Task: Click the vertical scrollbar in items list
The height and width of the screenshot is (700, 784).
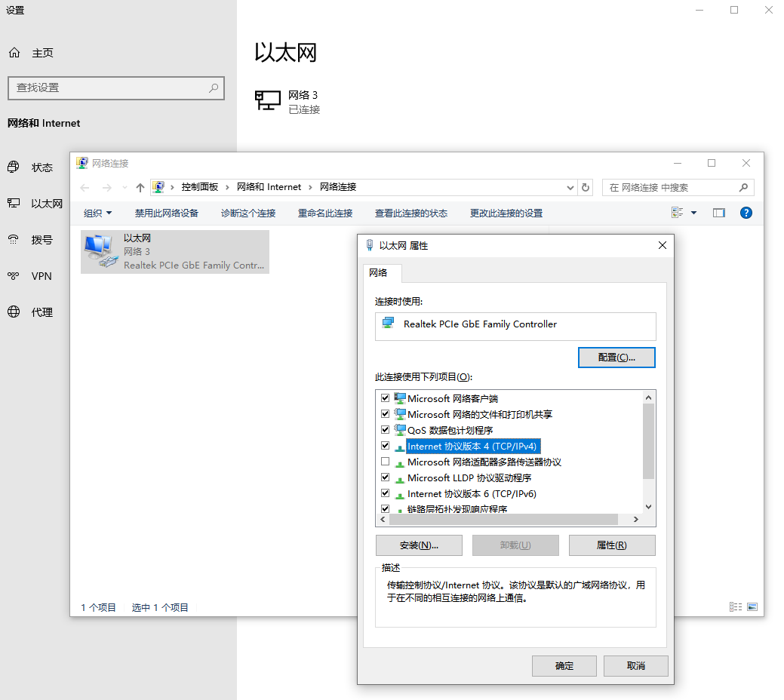Action: click(648, 441)
